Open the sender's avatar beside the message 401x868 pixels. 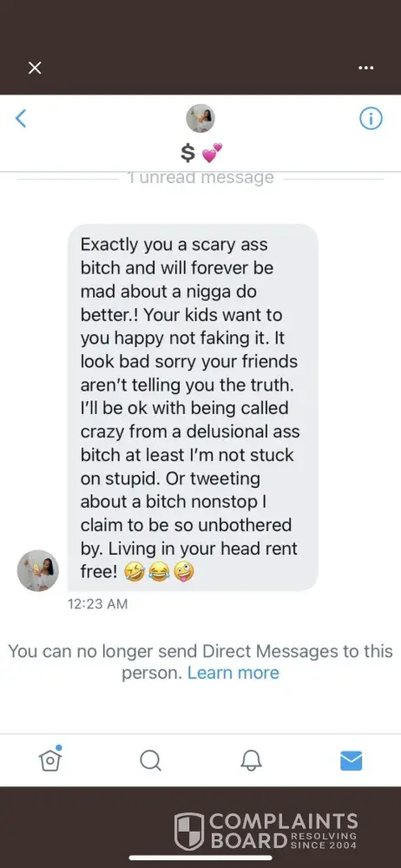[x=38, y=570]
